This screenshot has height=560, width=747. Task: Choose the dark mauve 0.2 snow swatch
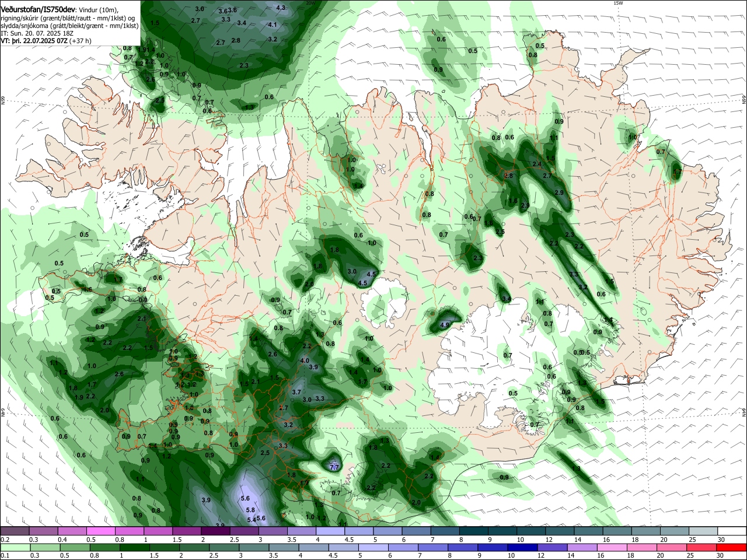(15, 531)
